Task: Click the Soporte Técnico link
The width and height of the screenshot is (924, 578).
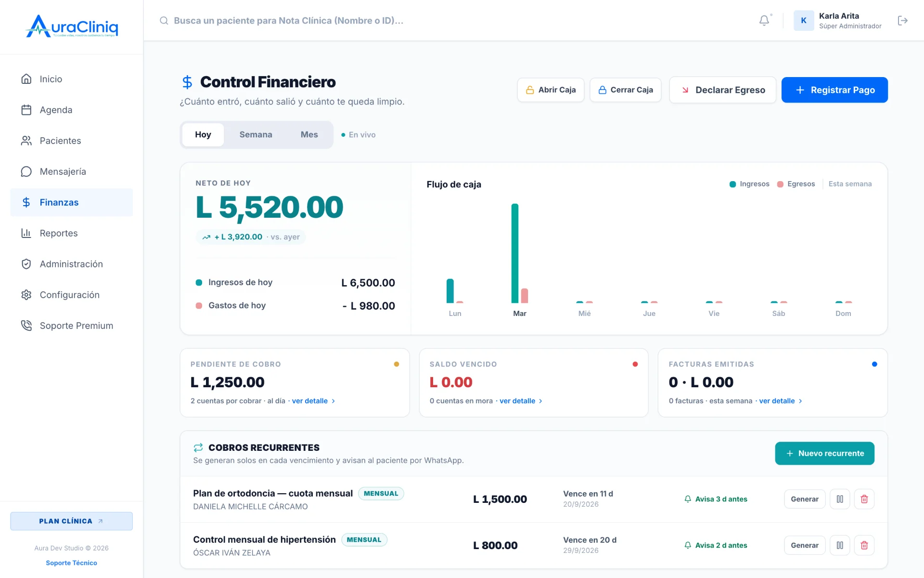Action: click(71, 563)
